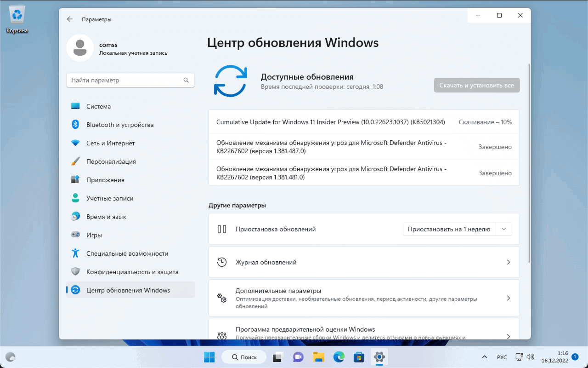Open Дополнительные параметры row
The image size is (588, 368).
(x=364, y=298)
